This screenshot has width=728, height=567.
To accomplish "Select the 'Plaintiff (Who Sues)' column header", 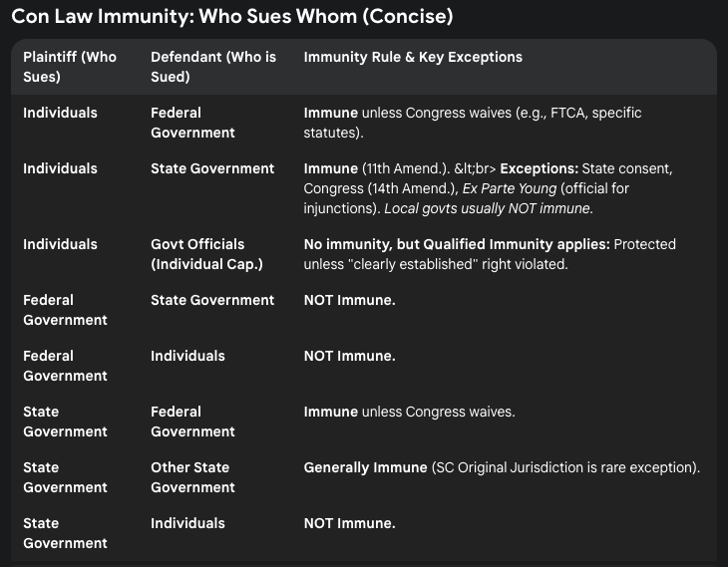I will (70, 67).
